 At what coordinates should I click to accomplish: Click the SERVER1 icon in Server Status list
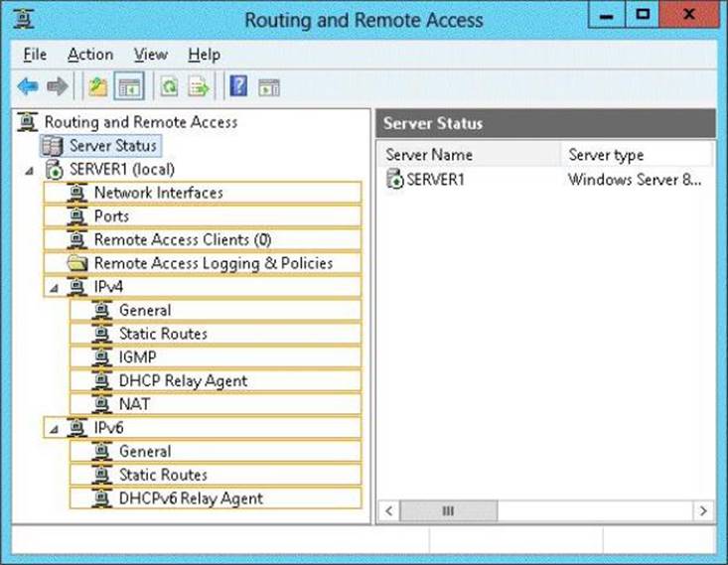coord(394,179)
